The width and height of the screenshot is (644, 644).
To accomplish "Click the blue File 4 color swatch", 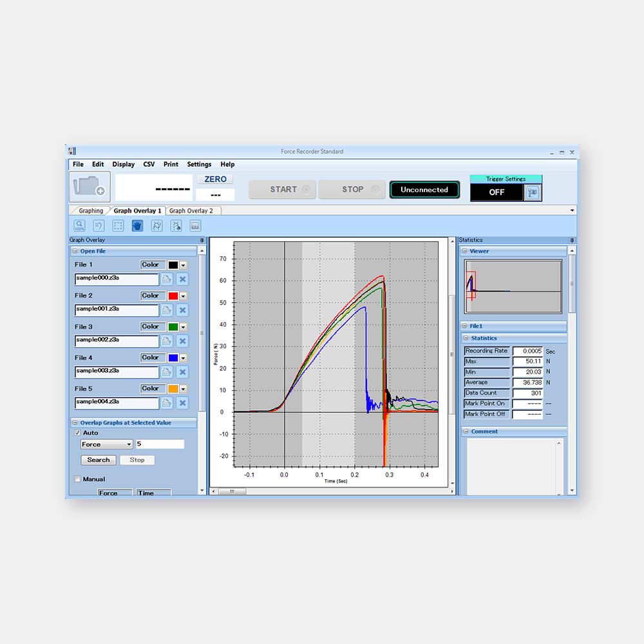I will coord(173,358).
